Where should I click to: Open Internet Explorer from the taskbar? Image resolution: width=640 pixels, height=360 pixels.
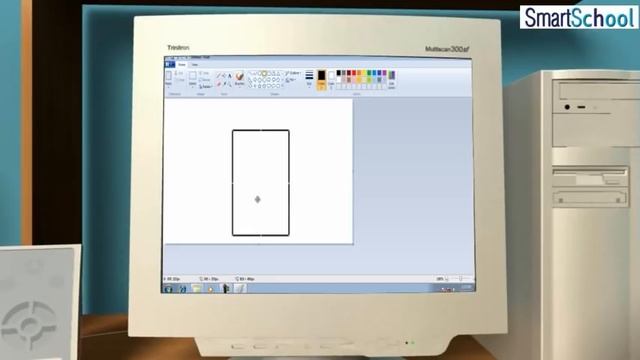tap(182, 289)
